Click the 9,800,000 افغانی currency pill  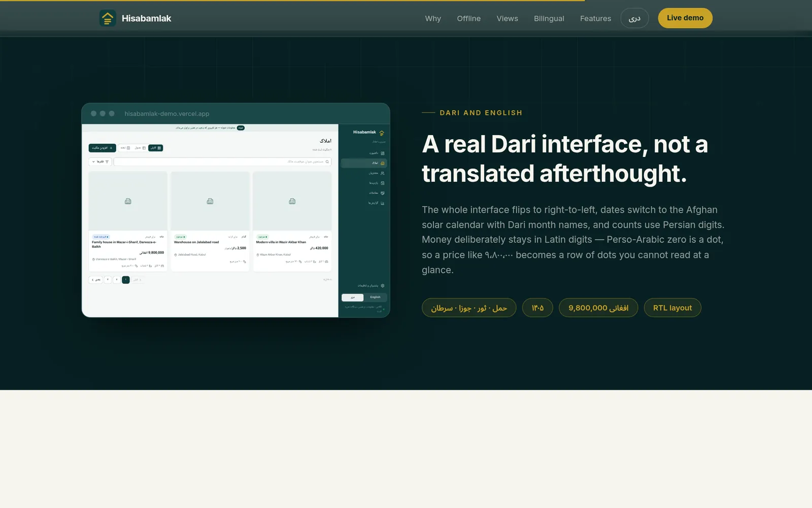pos(598,308)
